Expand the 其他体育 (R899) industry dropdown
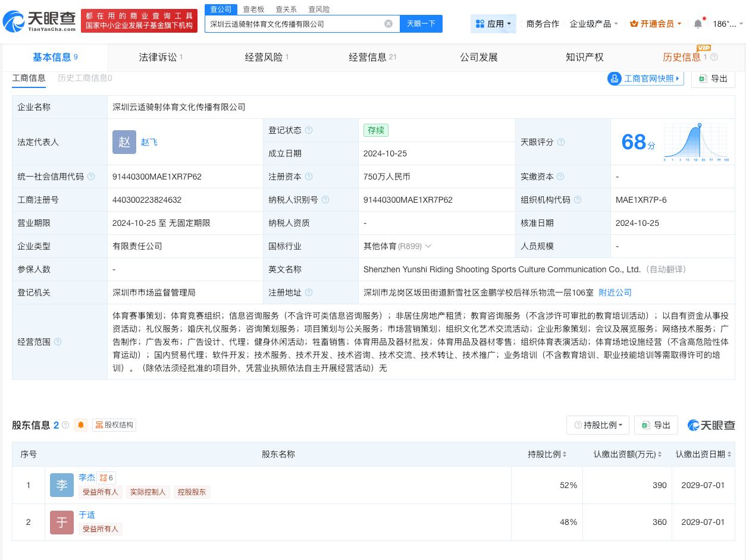The image size is (746, 560). click(427, 246)
